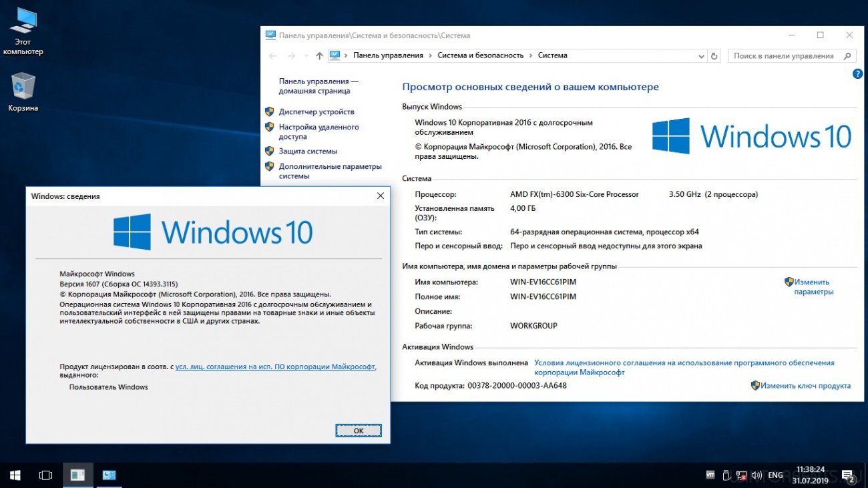Select the 3.50 GHz processor speed text
This screenshot has height=488, width=868.
[x=684, y=194]
